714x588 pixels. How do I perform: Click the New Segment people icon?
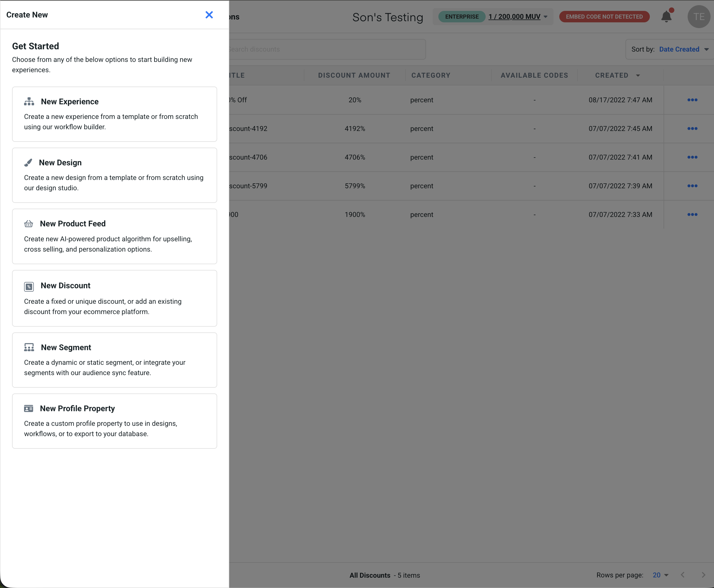(29, 348)
